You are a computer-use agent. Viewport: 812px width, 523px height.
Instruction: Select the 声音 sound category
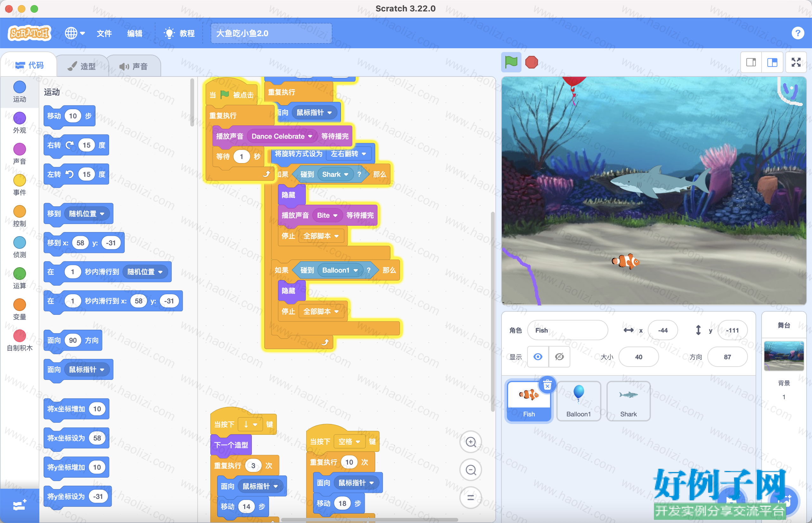click(19, 154)
